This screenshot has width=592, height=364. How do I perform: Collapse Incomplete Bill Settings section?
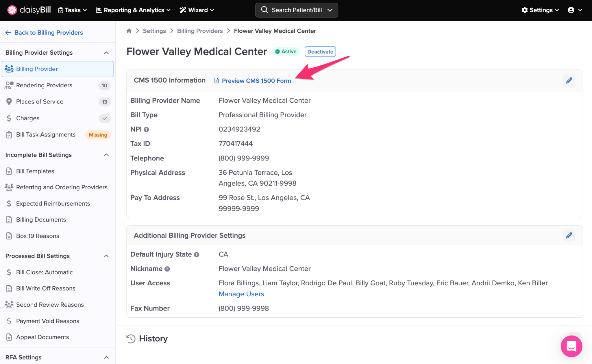coord(106,155)
